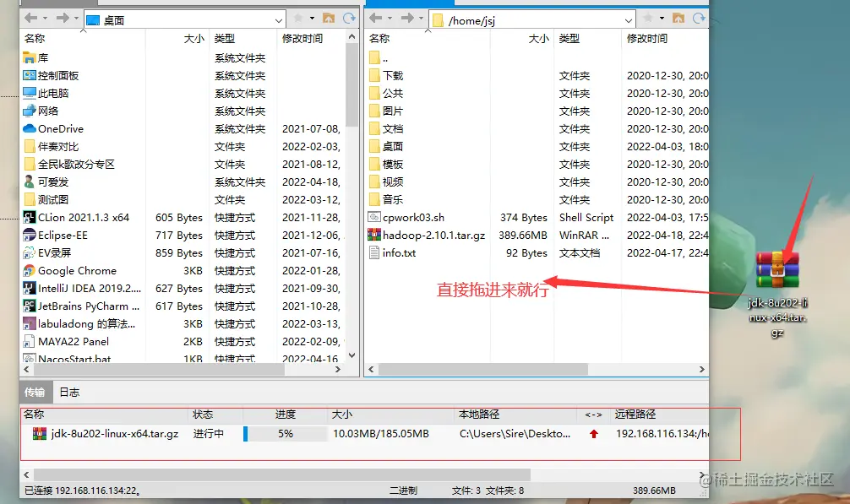Image resolution: width=850 pixels, height=504 pixels.
Task: Sort local files by 名称 column
Action: click(x=35, y=39)
